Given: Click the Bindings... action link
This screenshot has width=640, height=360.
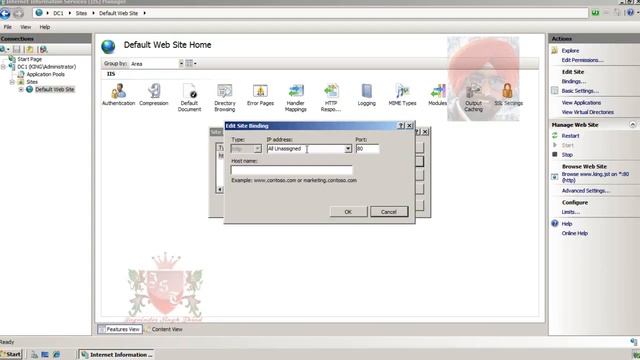Looking at the screenshot, I should click(573, 81).
